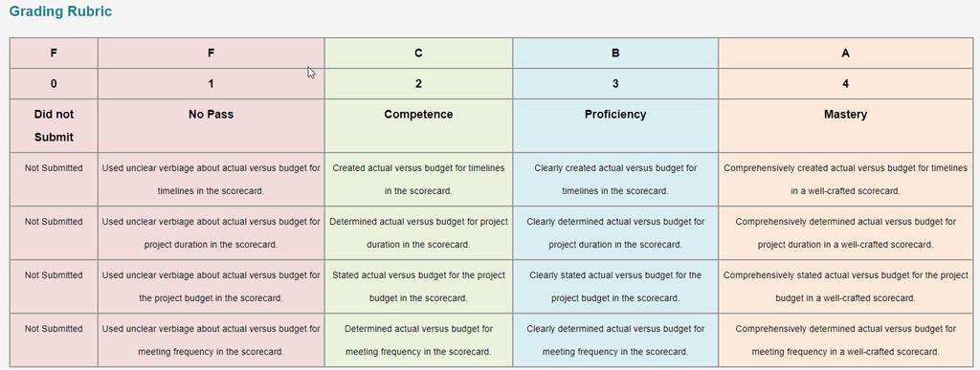
Task: Click the score 4 cell
Action: click(845, 83)
